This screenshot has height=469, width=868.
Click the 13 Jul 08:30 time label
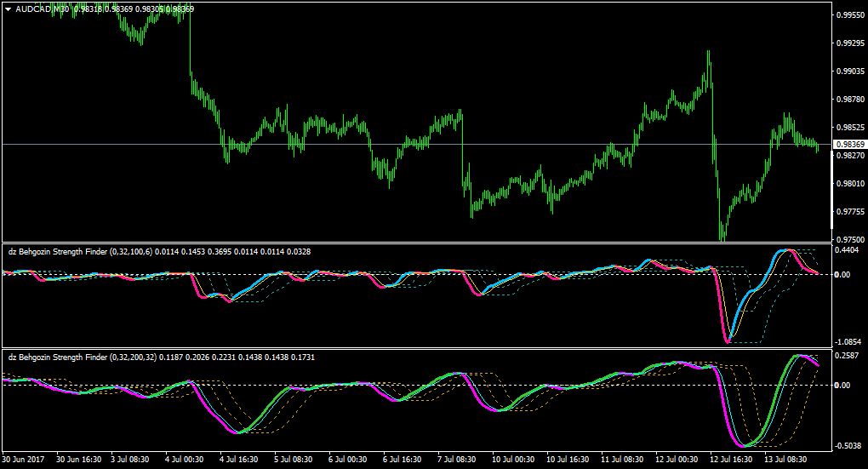pyautogui.click(x=785, y=459)
